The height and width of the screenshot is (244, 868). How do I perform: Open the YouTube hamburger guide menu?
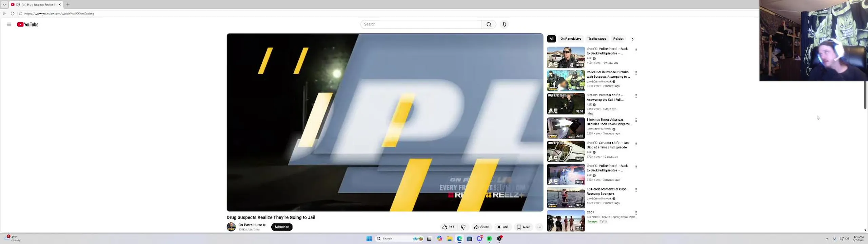(9, 24)
